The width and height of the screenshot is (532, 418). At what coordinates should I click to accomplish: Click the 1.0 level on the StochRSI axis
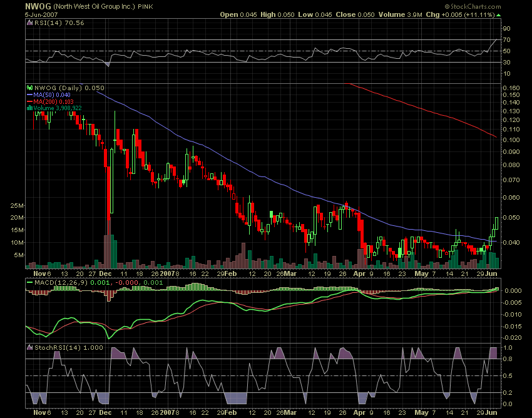(508, 348)
